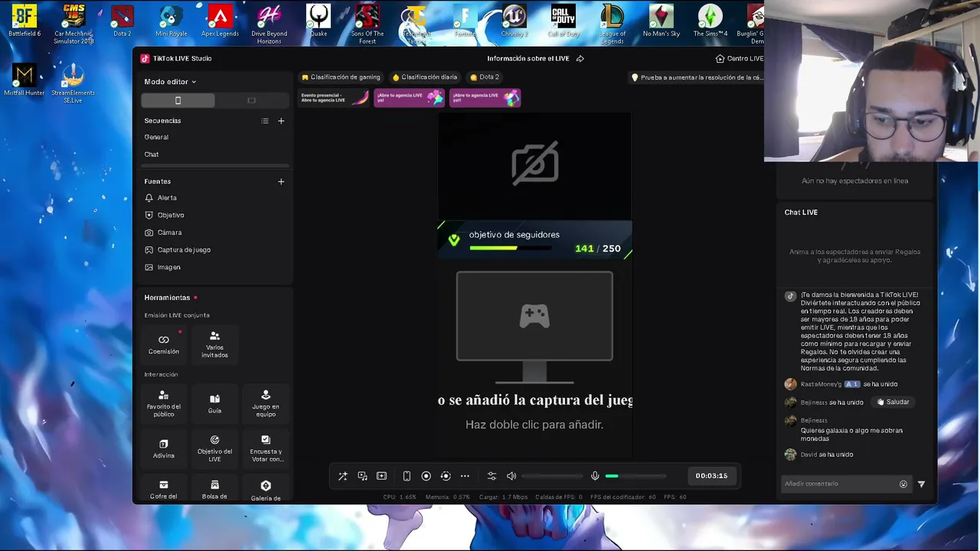Open League of Legends desktop shortcut
Screen dimensions: 980x551
(x=612, y=24)
